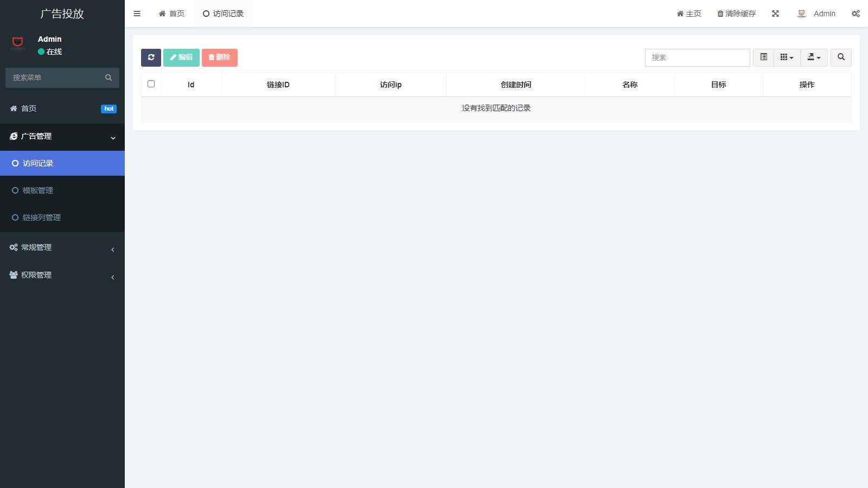Screen dimensions: 868x488
Task: Click the 访问ip column header
Action: pyautogui.click(x=391, y=85)
